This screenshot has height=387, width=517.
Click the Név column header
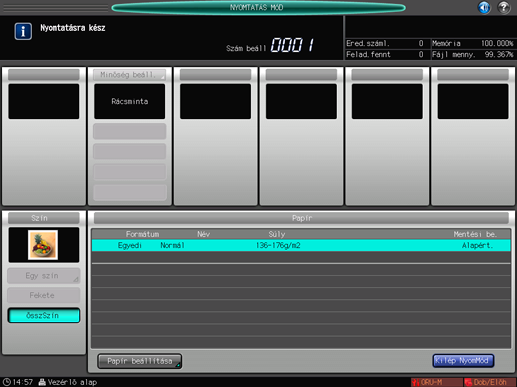pos(203,234)
